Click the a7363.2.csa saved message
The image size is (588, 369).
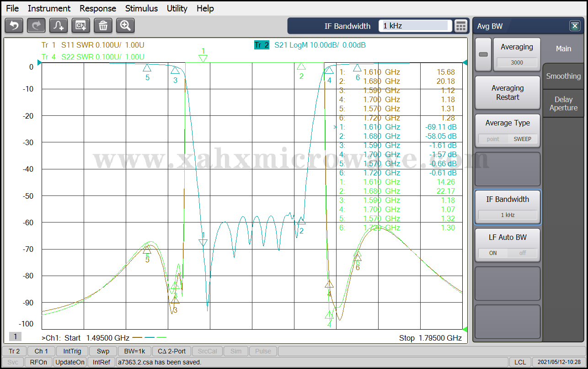[x=159, y=362]
